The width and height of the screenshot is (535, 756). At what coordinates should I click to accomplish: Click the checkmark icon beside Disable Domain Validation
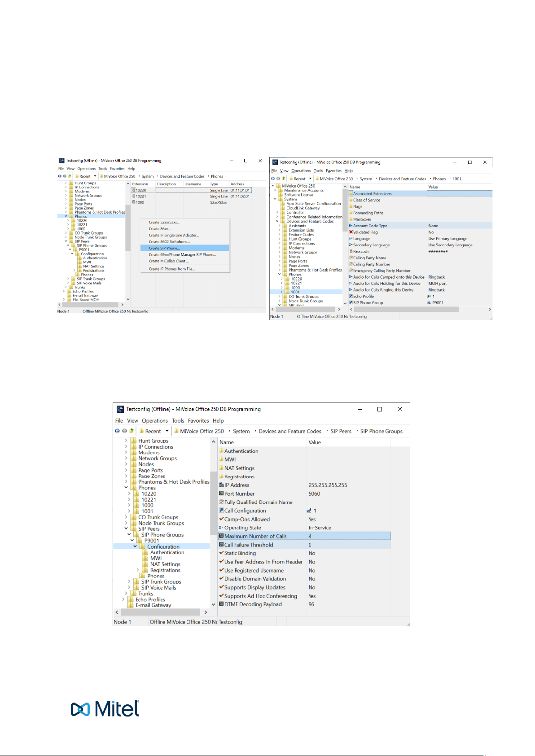point(221,579)
